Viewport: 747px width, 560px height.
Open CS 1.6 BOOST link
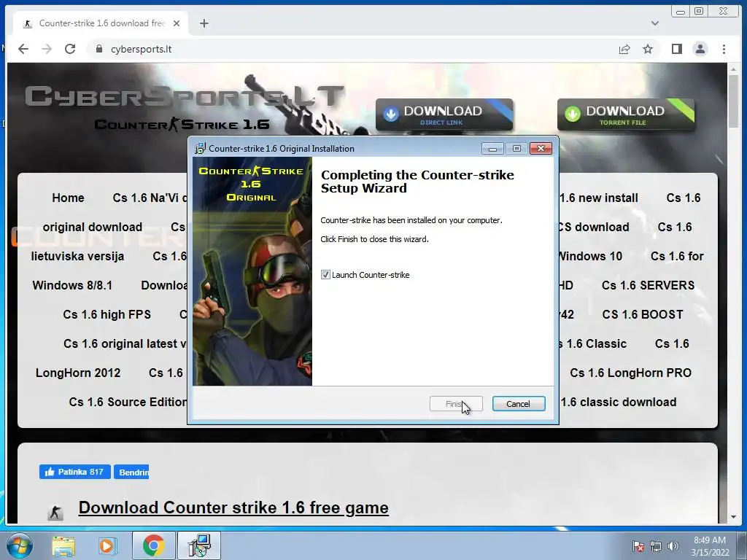coord(642,314)
